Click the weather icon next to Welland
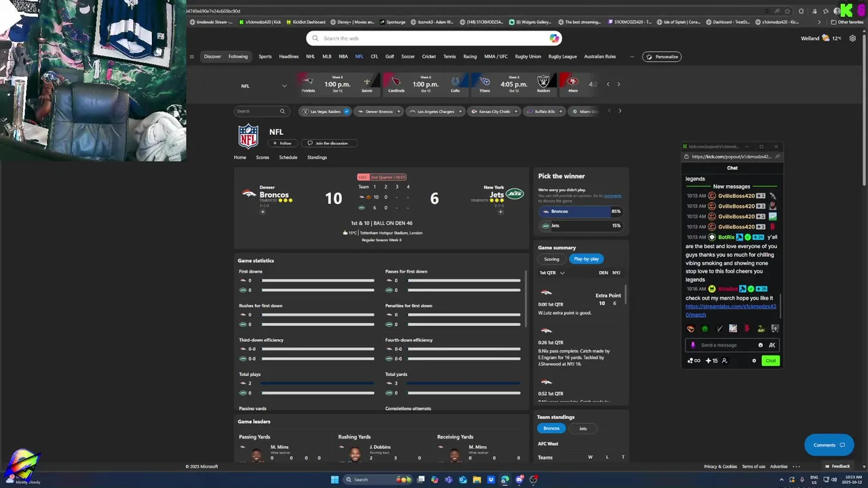This screenshot has height=488, width=868. coord(825,38)
